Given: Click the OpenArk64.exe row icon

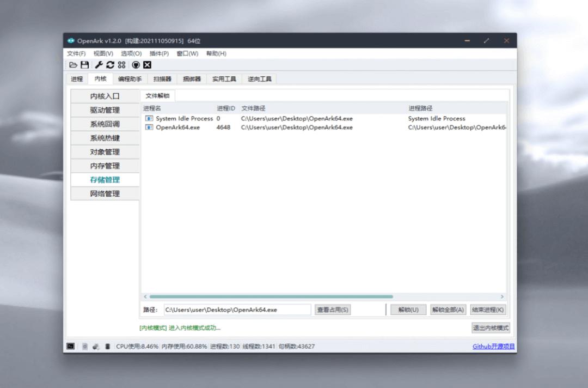Looking at the screenshot, I should coord(149,127).
